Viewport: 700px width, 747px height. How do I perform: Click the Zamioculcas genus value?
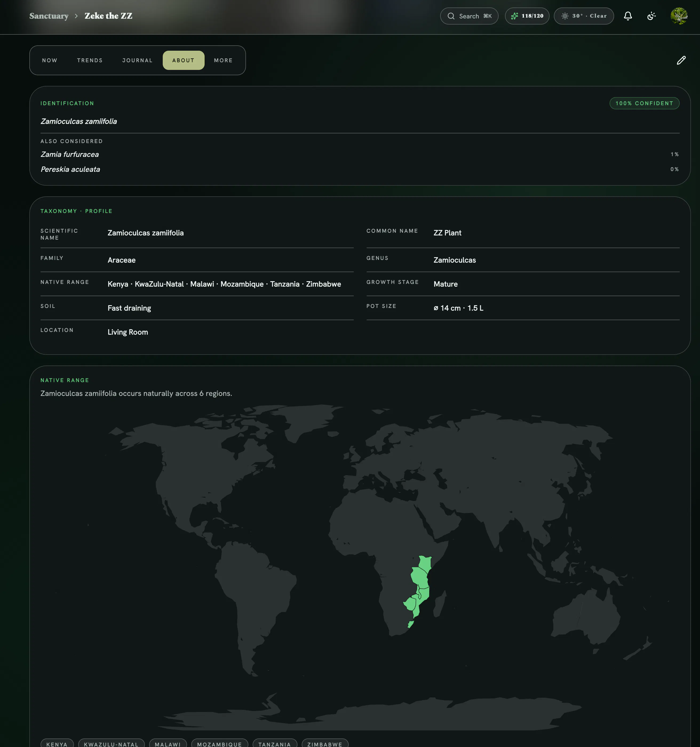coord(455,260)
